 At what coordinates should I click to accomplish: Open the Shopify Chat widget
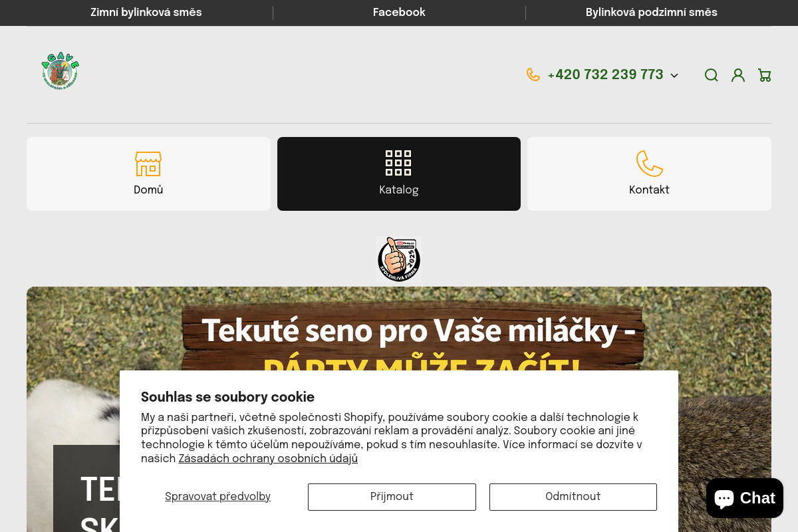pyautogui.click(x=745, y=498)
